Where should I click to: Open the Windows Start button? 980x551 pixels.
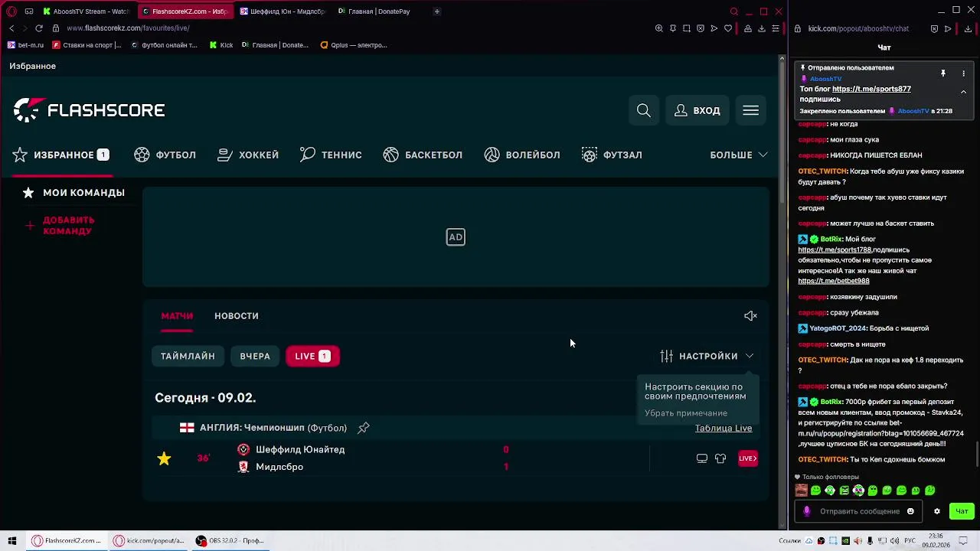click(12, 540)
